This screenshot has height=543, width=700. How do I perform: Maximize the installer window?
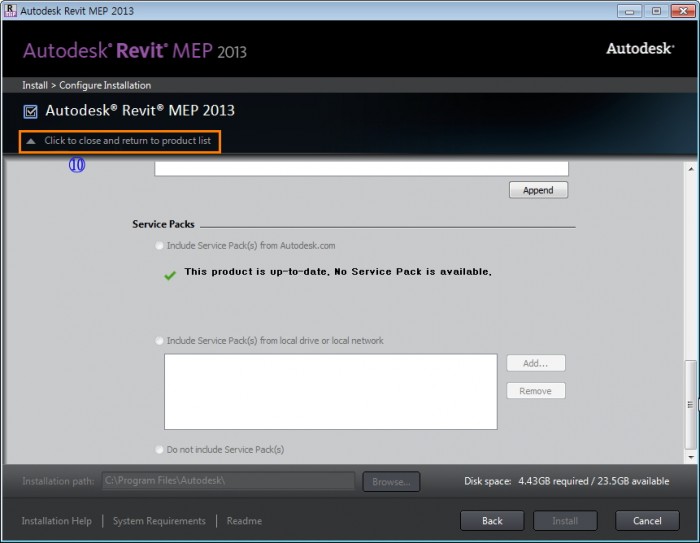pyautogui.click(x=656, y=10)
